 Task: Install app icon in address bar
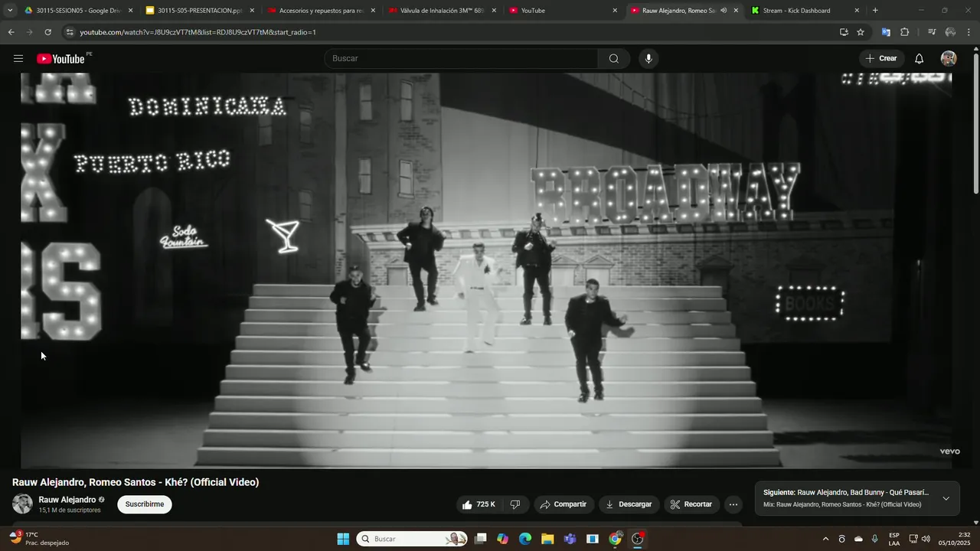[x=844, y=32]
